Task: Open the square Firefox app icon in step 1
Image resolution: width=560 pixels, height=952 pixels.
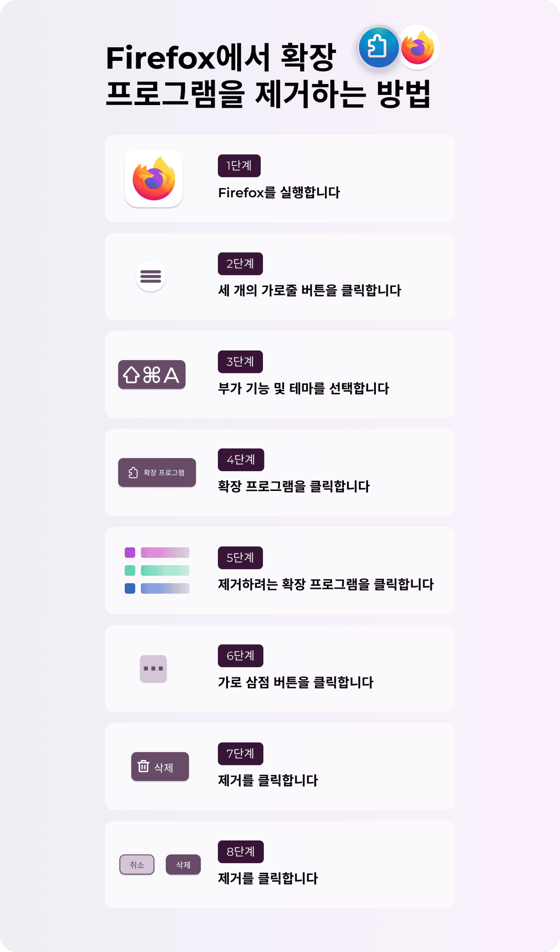Action: 154,179
